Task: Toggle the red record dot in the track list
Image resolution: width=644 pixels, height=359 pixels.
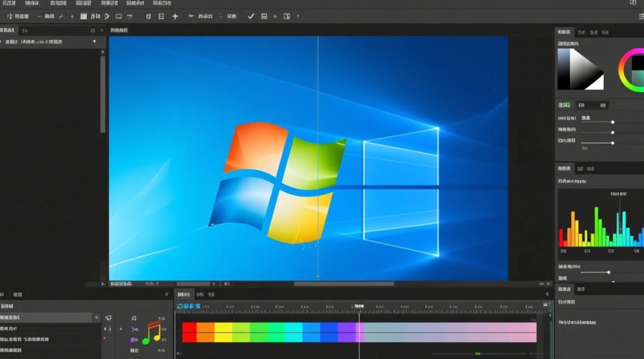Action: 104,338
